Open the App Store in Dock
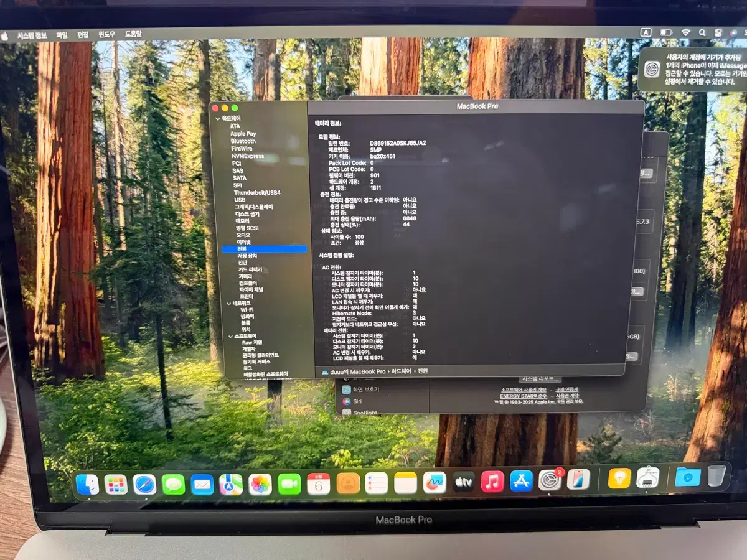 pos(521,480)
